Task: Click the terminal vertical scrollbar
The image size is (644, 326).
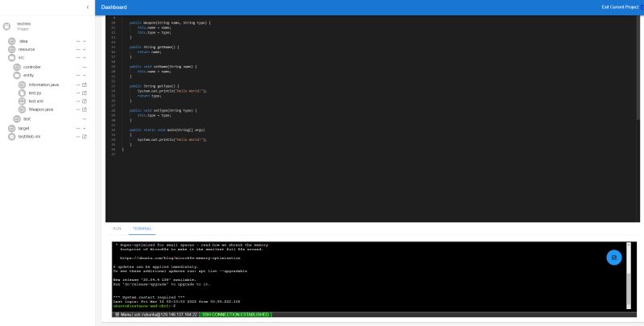Action: tap(629, 275)
